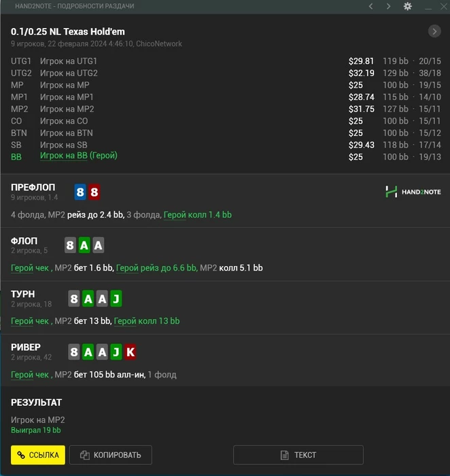This screenshot has width=450, height=476.
Task: Click the ФЛОП heading
Action: point(24,241)
